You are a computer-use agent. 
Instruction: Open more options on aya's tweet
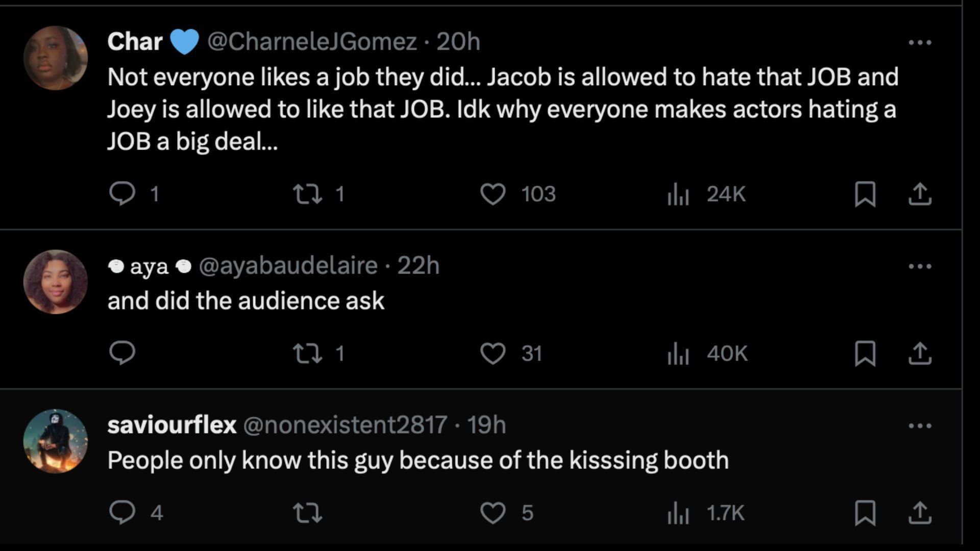click(x=920, y=266)
